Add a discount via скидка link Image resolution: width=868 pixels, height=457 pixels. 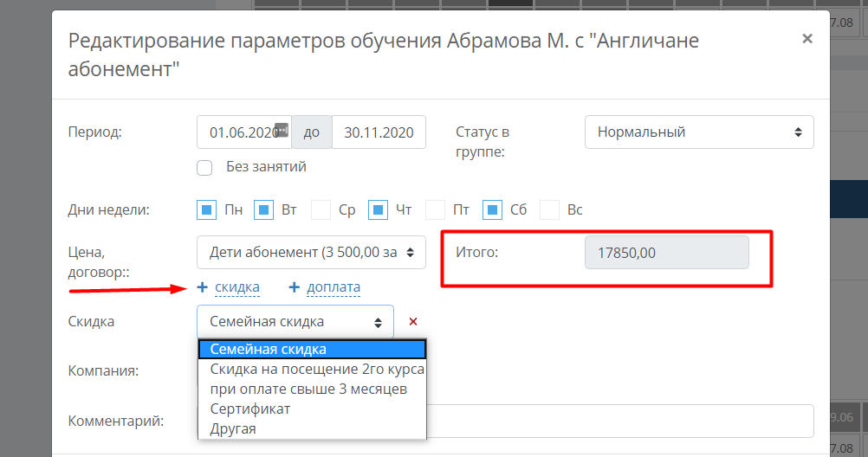(237, 287)
